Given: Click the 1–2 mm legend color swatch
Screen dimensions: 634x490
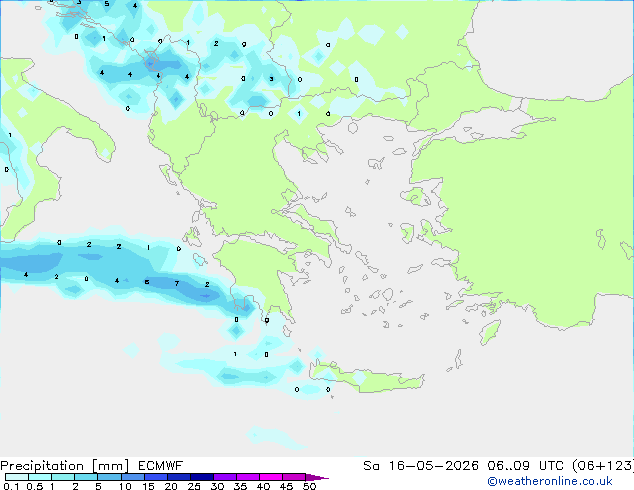Looking at the screenshot, I should pyautogui.click(x=63, y=477).
